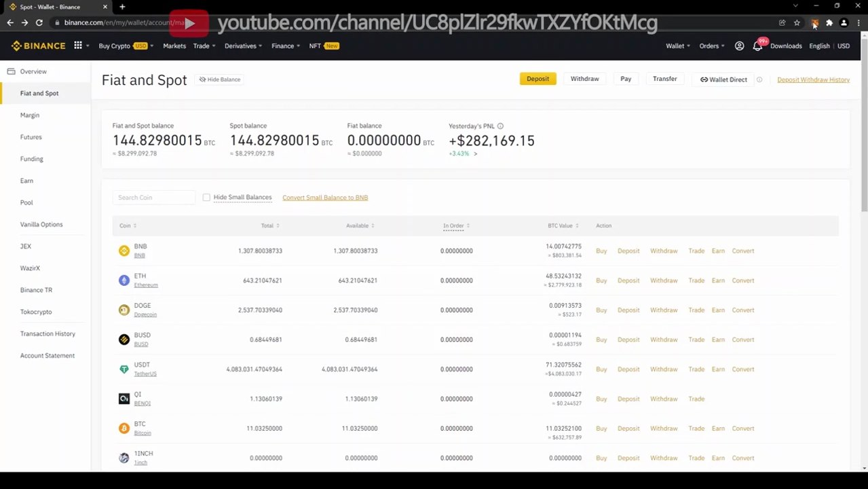Go back in browser

click(10, 22)
